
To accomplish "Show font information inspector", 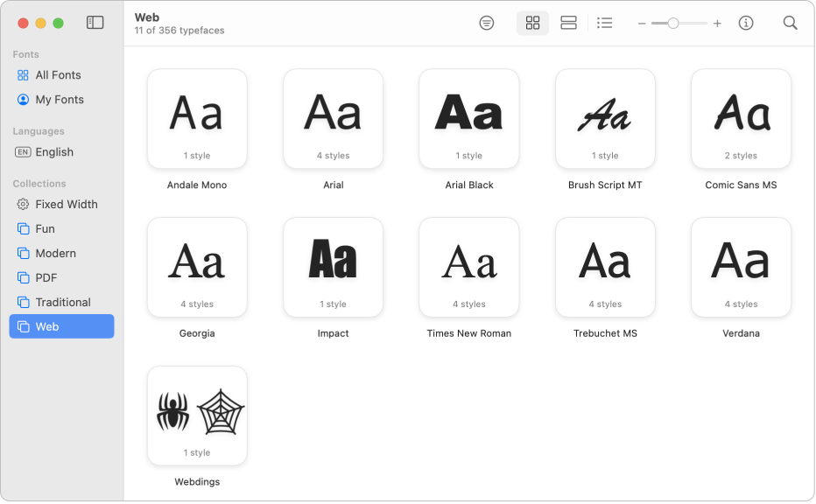I will 746,23.
